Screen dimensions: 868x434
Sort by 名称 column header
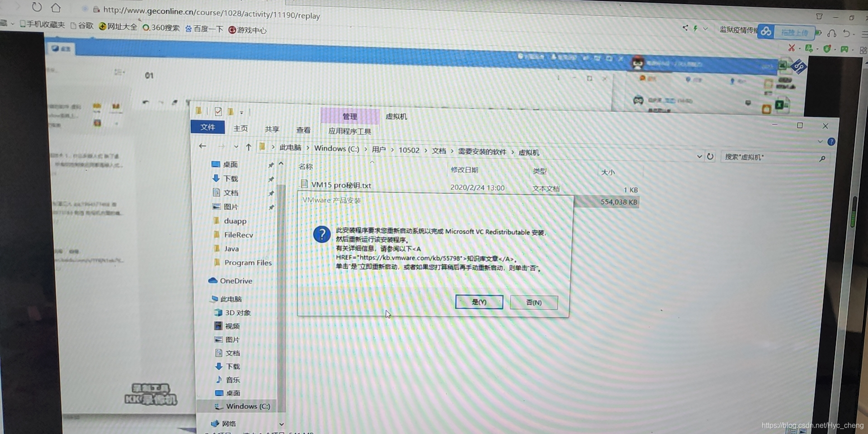306,166
